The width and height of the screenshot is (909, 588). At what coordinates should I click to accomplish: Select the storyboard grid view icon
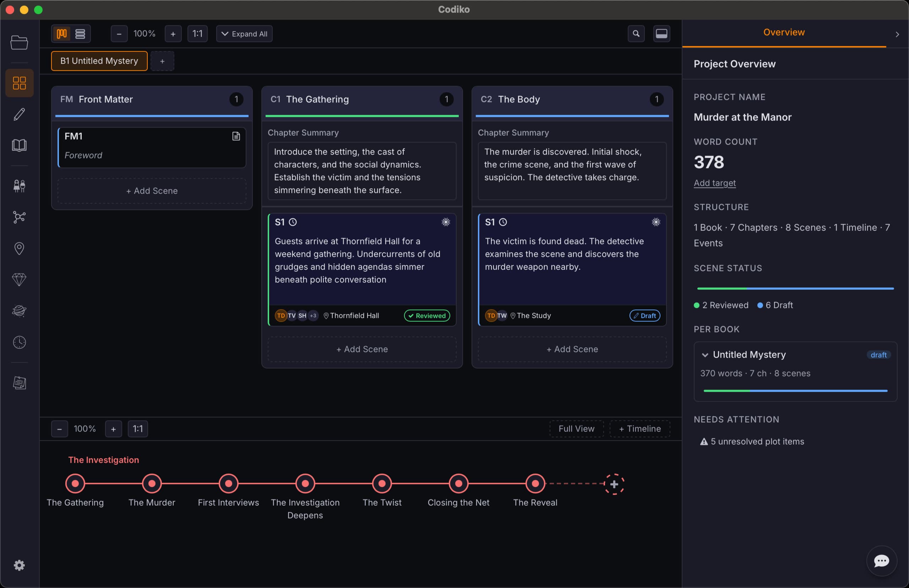pos(19,83)
